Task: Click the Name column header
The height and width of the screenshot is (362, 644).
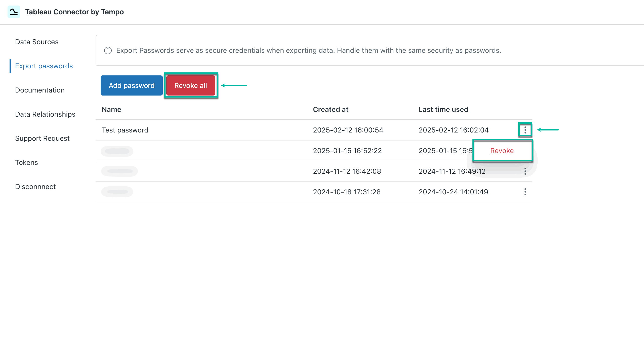Action: click(111, 109)
